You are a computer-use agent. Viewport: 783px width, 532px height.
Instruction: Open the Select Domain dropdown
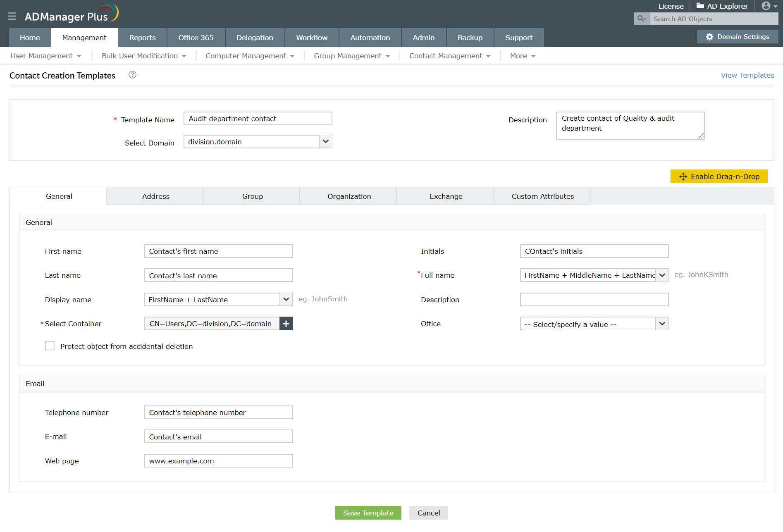[325, 141]
